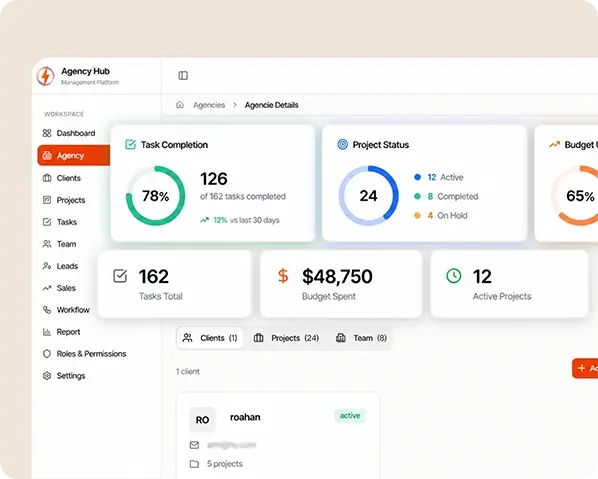
Task: Click the Project Status target icon
Action: (x=342, y=145)
